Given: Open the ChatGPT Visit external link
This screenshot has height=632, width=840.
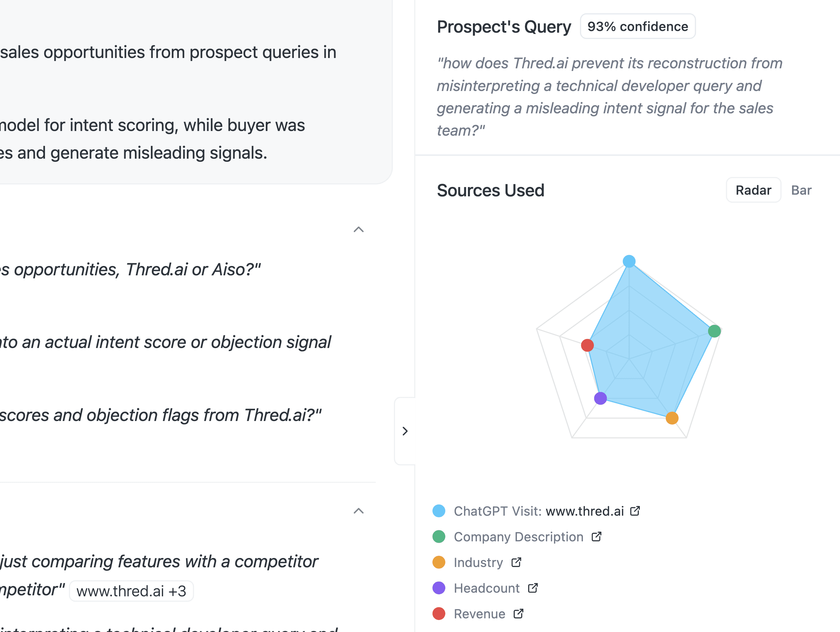Looking at the screenshot, I should coord(635,511).
